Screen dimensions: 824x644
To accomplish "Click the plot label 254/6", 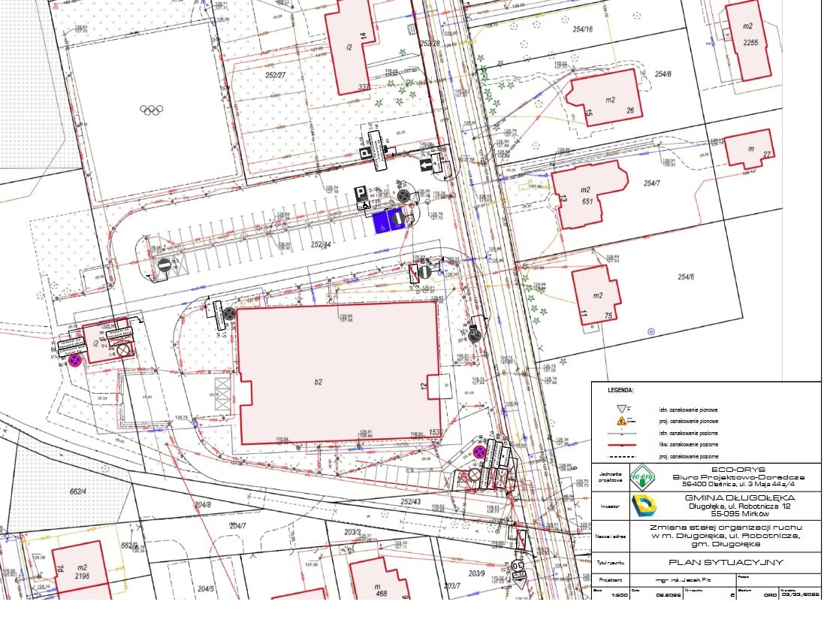I will click(x=686, y=277).
